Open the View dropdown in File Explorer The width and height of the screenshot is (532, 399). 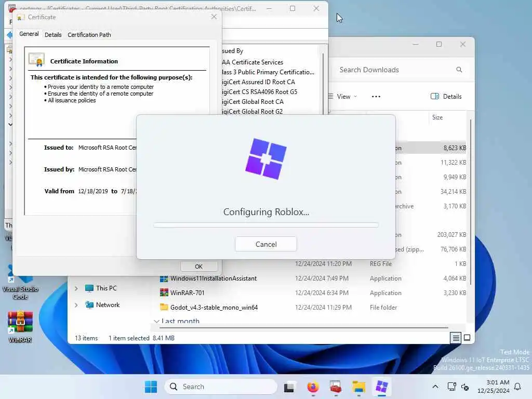pos(343,96)
